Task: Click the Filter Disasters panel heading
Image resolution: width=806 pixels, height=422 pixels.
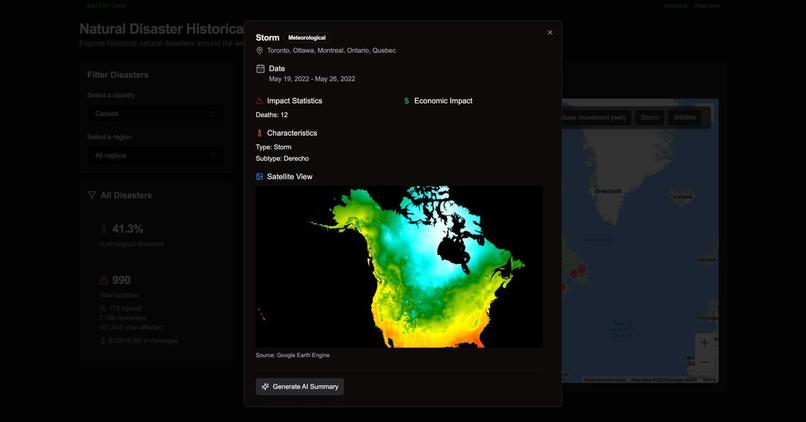Action: click(x=118, y=75)
